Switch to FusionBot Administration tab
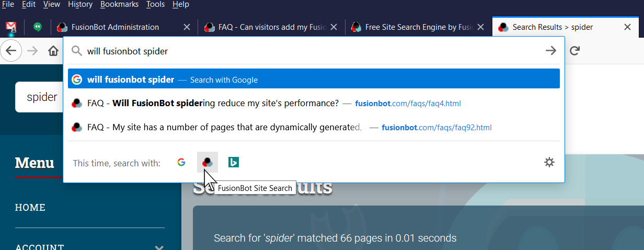Screen dimensions: 644x250 point(115,27)
